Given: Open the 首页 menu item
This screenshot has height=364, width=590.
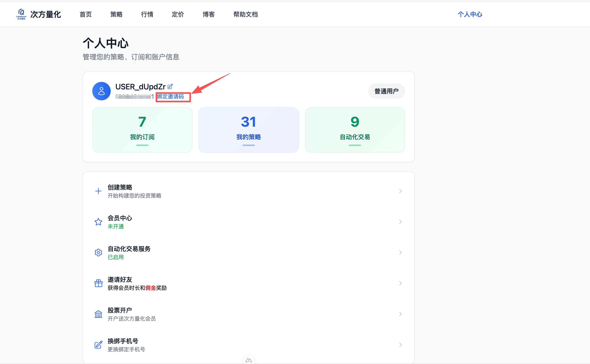Looking at the screenshot, I should (86, 14).
